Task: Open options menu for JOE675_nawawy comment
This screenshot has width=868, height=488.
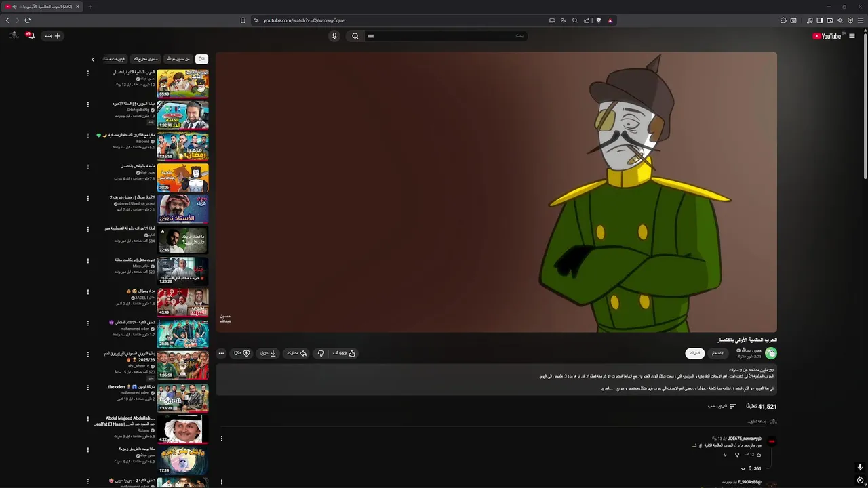Action: [221, 439]
